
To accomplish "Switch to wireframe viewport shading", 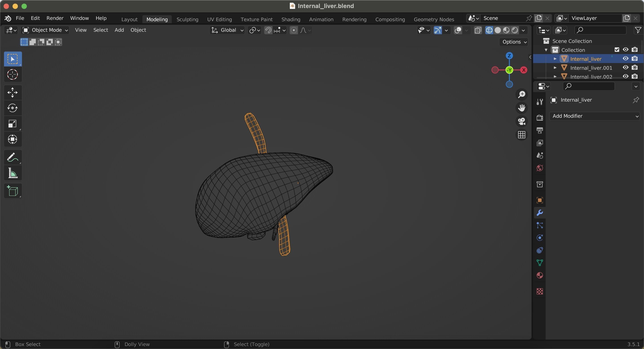I will pos(489,30).
